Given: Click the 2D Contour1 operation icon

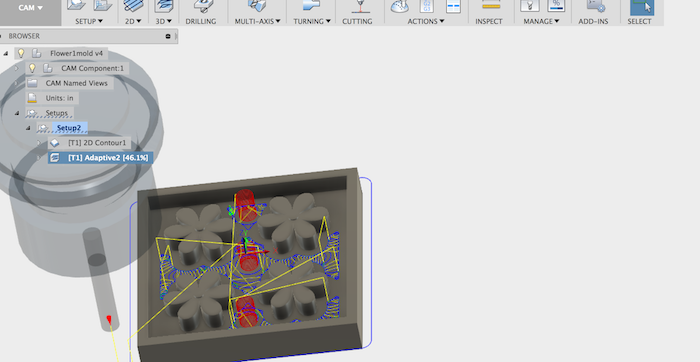Looking at the screenshot, I should coord(54,143).
